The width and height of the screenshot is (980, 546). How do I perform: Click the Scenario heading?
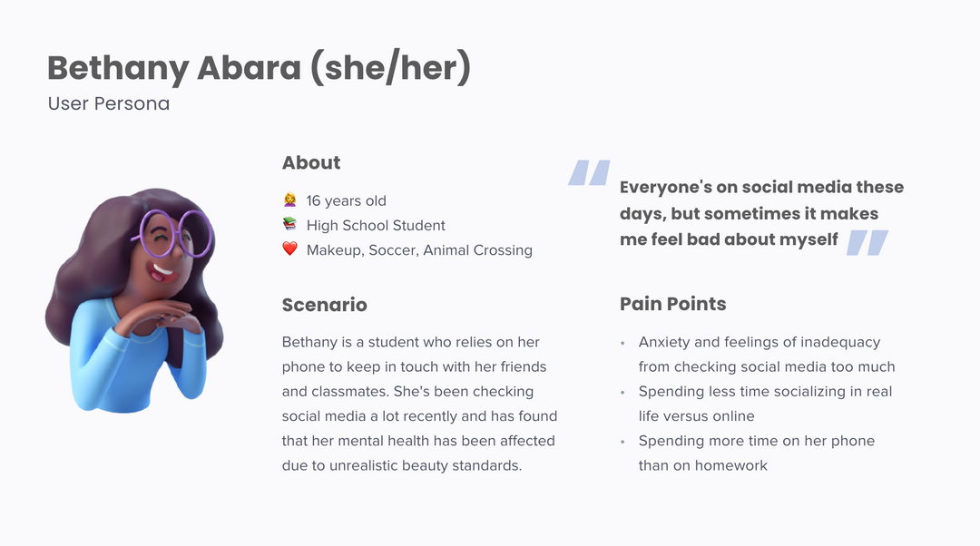pyautogui.click(x=324, y=305)
